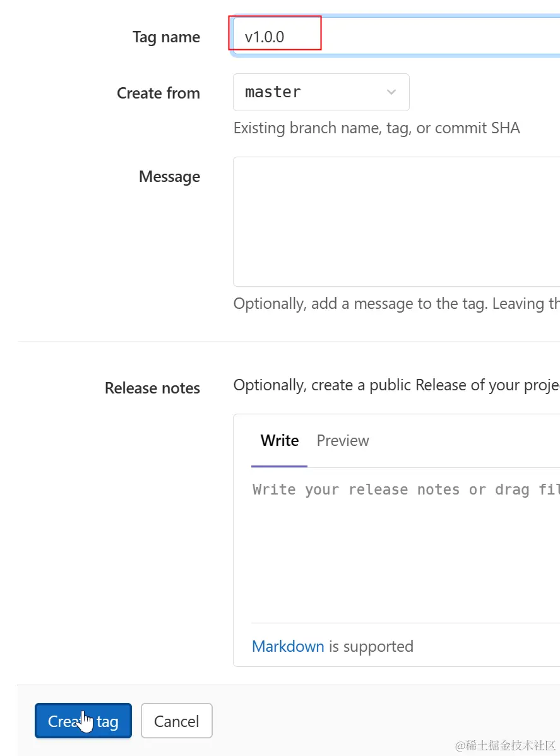560x756 pixels.
Task: Click the Release notes label
Action: click(152, 388)
